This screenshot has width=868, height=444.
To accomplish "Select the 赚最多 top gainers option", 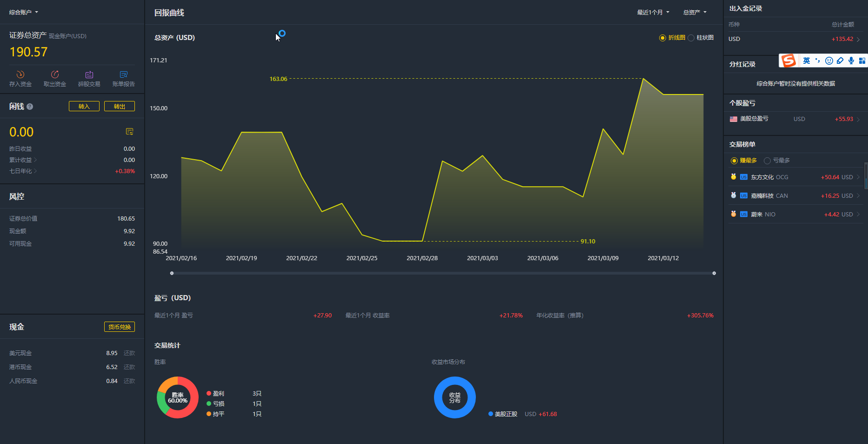I will pyautogui.click(x=744, y=161).
